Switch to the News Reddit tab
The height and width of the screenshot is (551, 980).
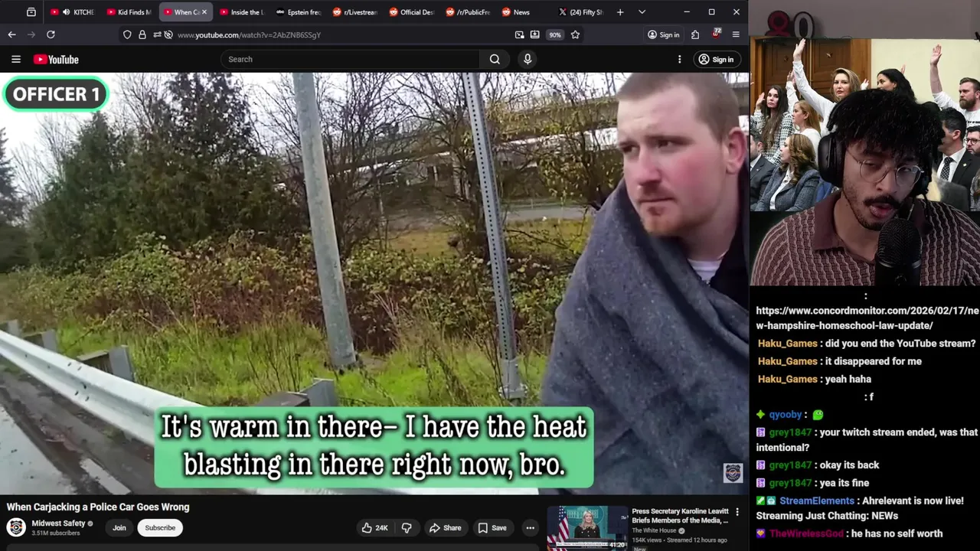click(524, 12)
